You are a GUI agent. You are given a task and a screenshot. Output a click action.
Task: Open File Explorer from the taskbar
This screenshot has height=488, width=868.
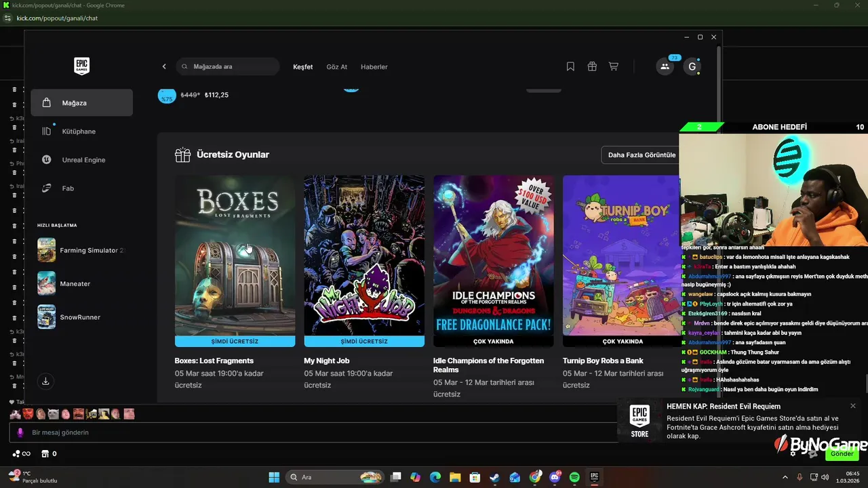point(454,477)
